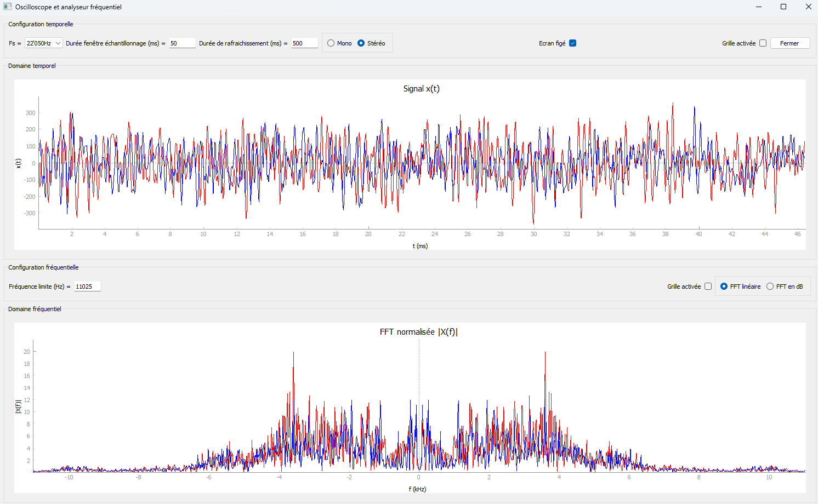Viewport: 818px width, 504px height.
Task: Click the sampling window duration field
Action: (183, 43)
